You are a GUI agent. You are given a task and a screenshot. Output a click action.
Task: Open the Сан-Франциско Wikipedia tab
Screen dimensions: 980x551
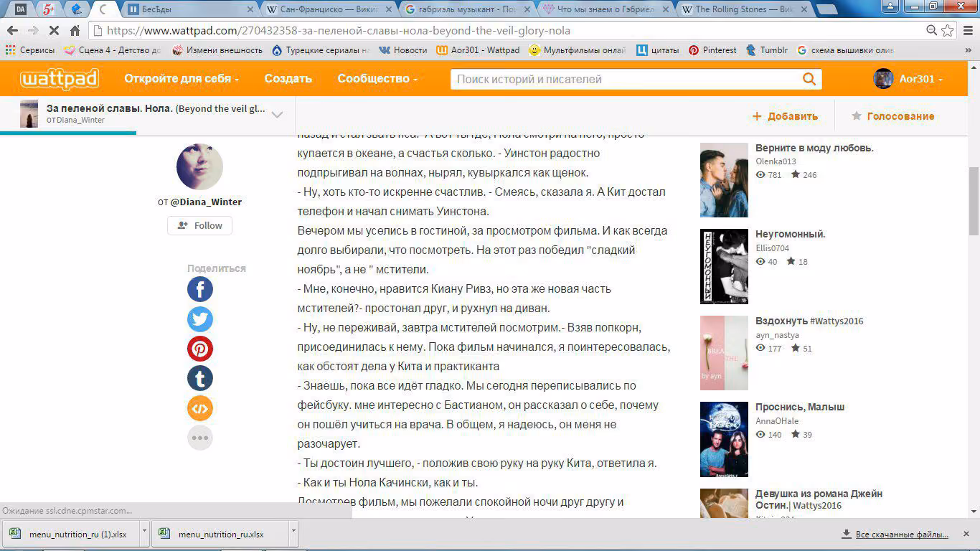[x=329, y=9]
